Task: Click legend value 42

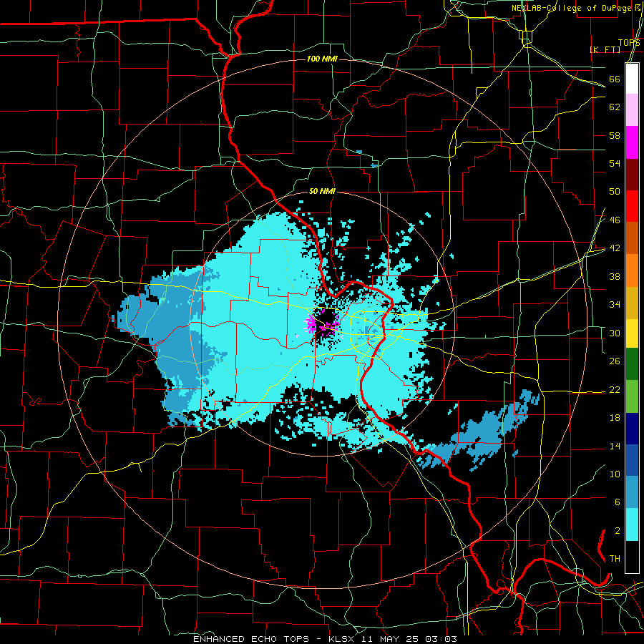Action: [x=615, y=248]
